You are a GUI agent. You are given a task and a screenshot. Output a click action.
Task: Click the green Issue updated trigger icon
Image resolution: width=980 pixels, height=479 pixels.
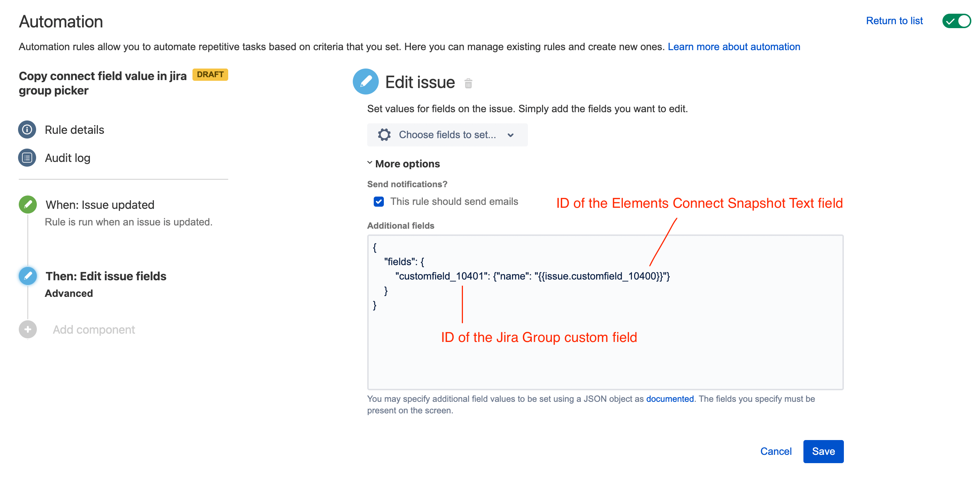click(x=28, y=205)
